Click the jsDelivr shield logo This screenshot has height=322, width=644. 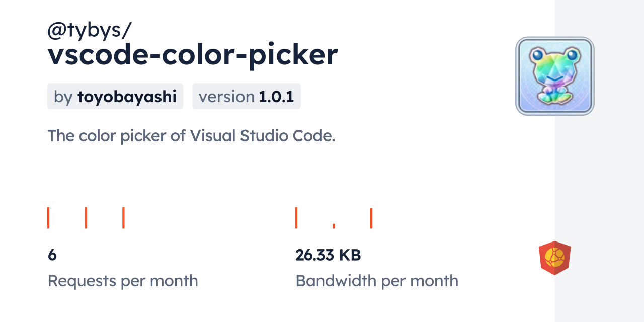tap(554, 258)
